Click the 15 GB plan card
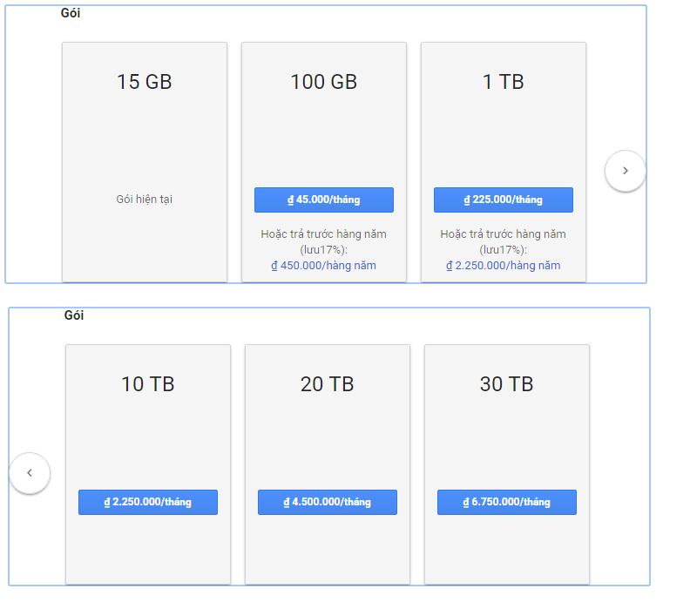 click(x=145, y=162)
